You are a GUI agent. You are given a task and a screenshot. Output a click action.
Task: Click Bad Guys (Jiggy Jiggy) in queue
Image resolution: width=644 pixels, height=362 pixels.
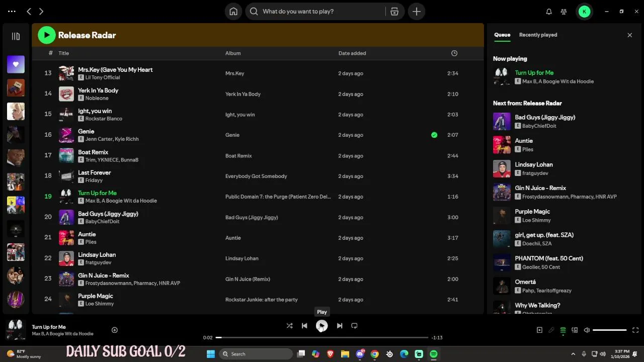point(545,117)
